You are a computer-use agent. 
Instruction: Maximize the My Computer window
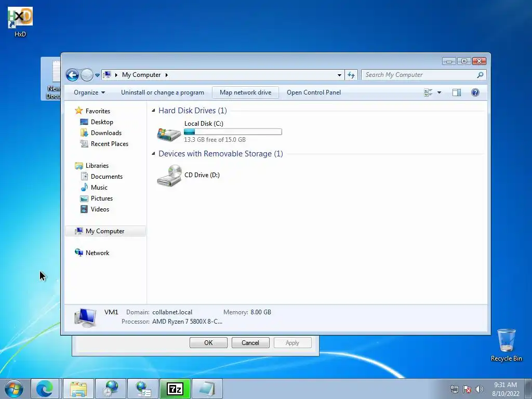click(464, 61)
